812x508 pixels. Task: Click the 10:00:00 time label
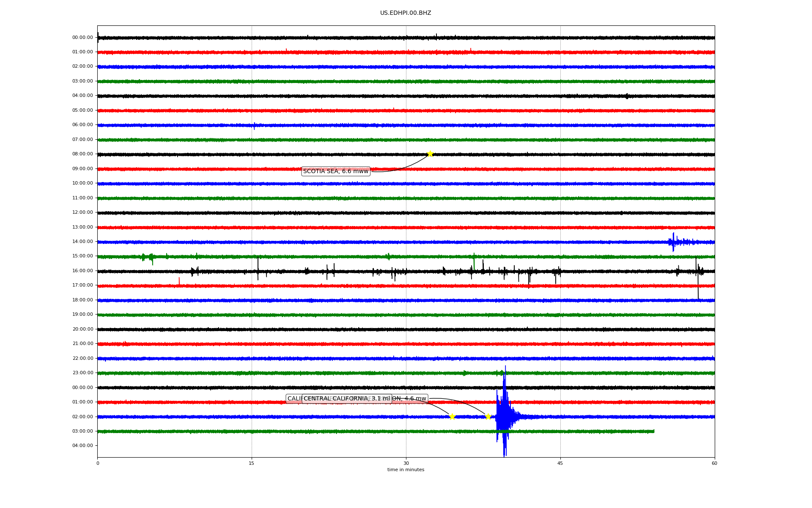pos(82,183)
